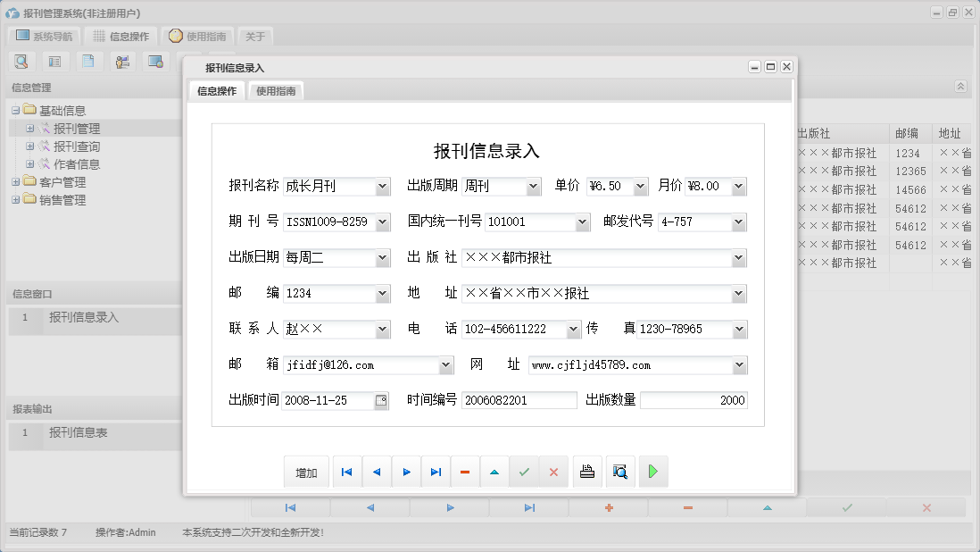Confirm changes with the green checkmark icon
Viewport: 980px width, 552px height.
525,472
